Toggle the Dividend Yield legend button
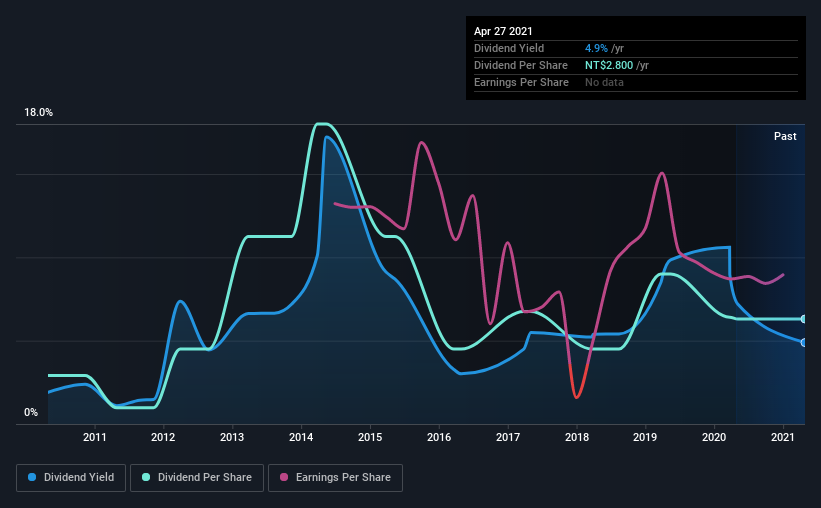This screenshot has width=821, height=508. pos(71,478)
